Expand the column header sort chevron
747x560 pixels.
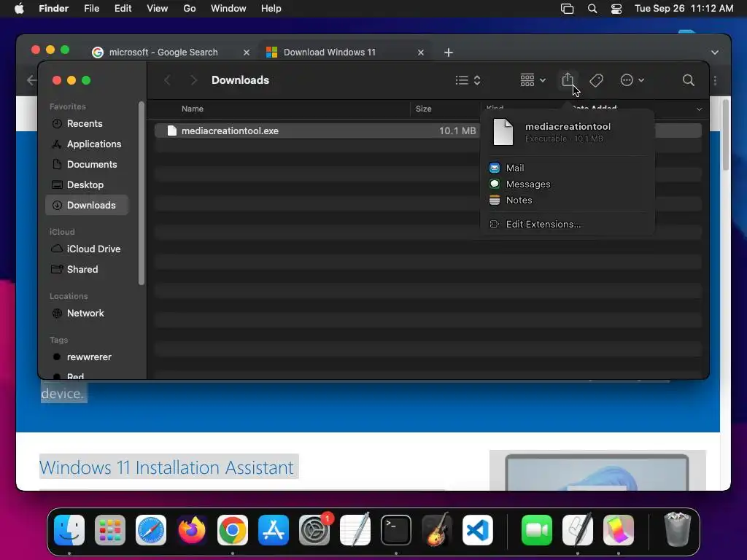tap(699, 109)
